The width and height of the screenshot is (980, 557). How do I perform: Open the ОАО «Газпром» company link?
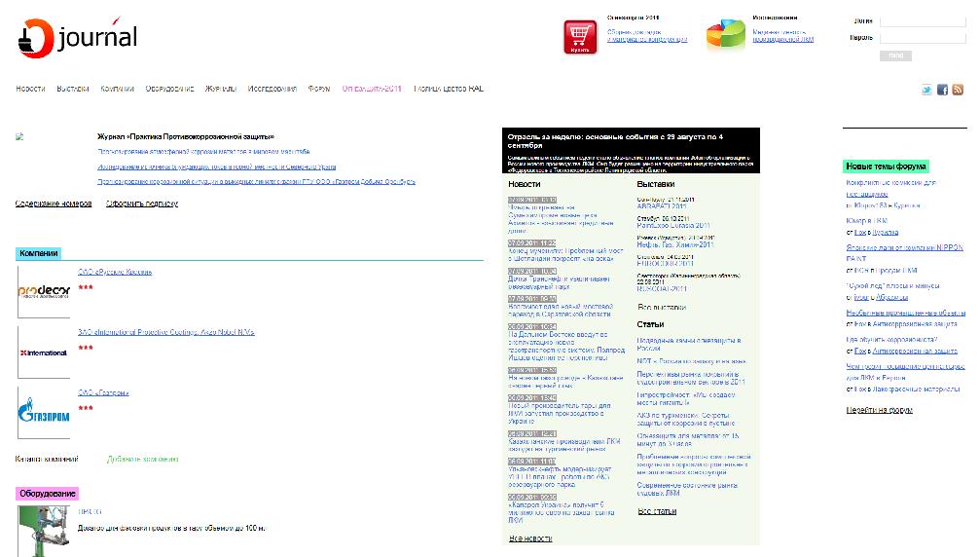(x=103, y=393)
